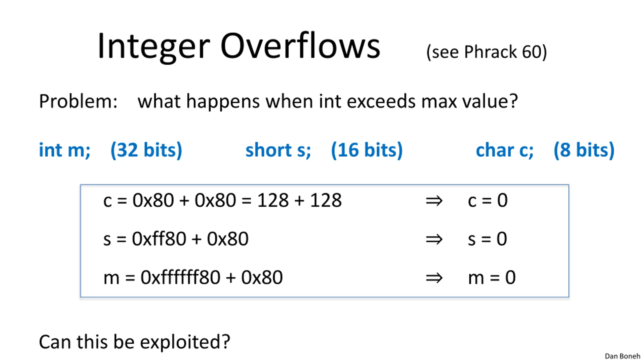Screen dimensions: 644x362
Task: Click the blue "char c;" declaration
Action: 505,150
